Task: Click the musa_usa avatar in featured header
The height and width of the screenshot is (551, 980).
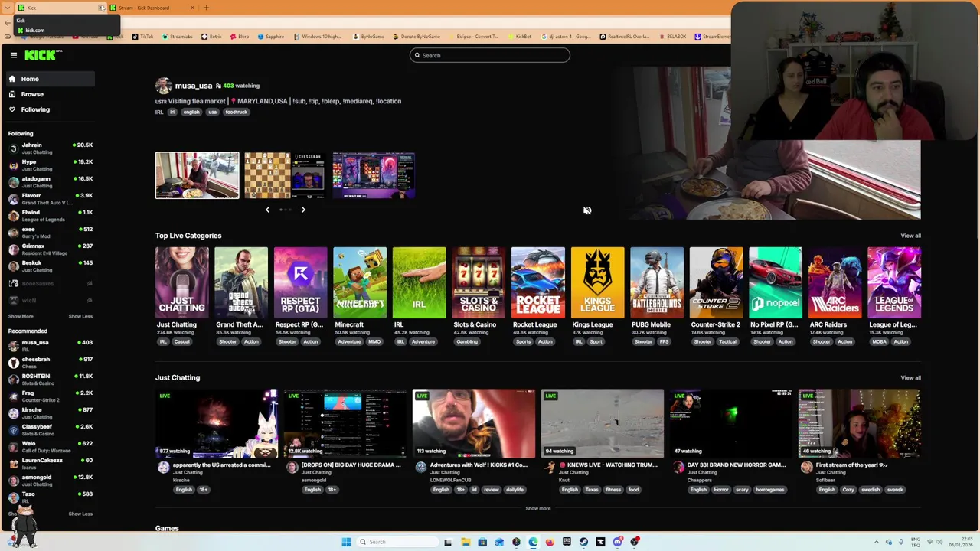Action: 163,86
